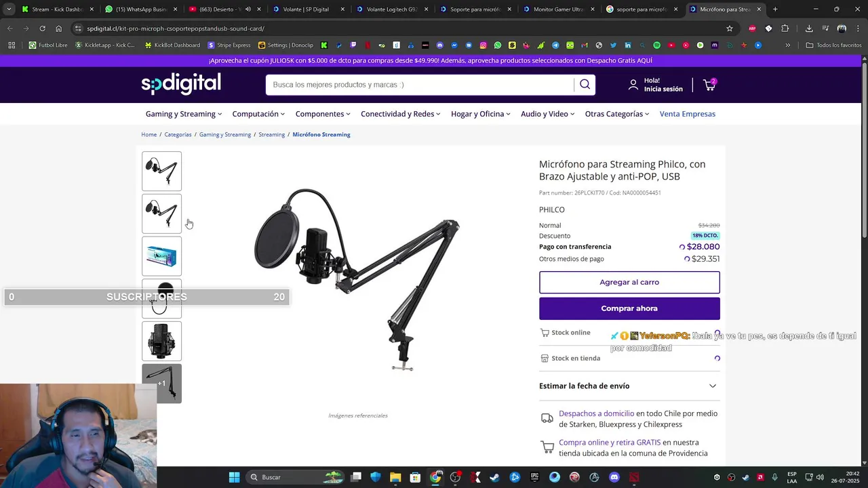Viewport: 868px width, 488px height.
Task: Expand the Hogar y Oficina menu
Action: (481, 114)
